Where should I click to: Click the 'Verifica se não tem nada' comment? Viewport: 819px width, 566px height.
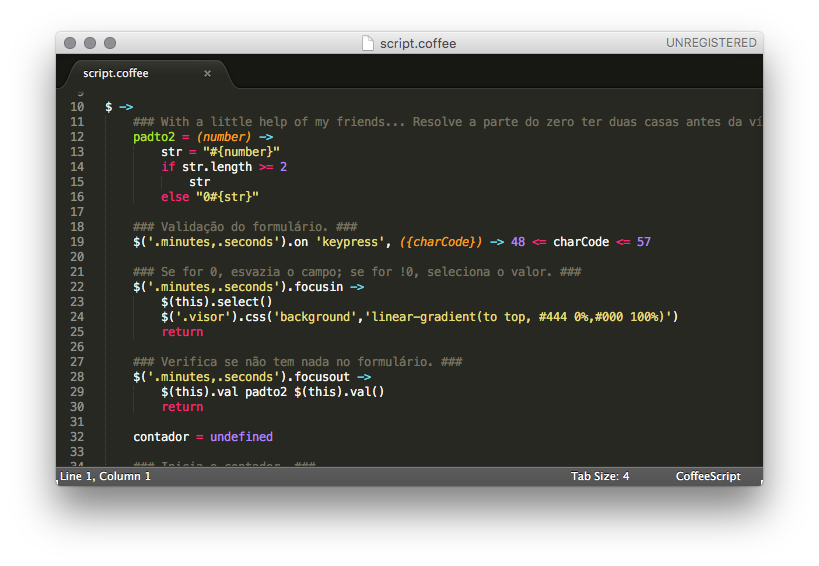(x=297, y=362)
